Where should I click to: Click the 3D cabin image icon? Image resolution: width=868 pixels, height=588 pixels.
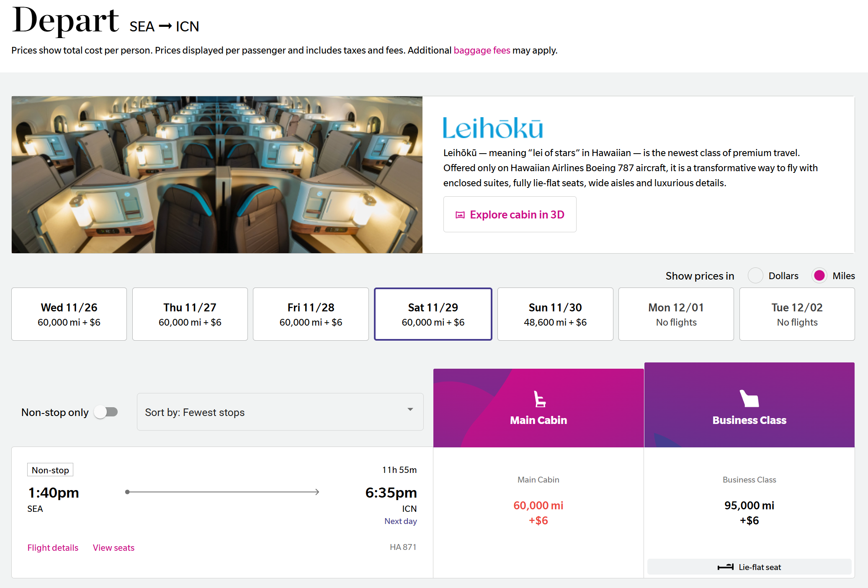(x=460, y=215)
